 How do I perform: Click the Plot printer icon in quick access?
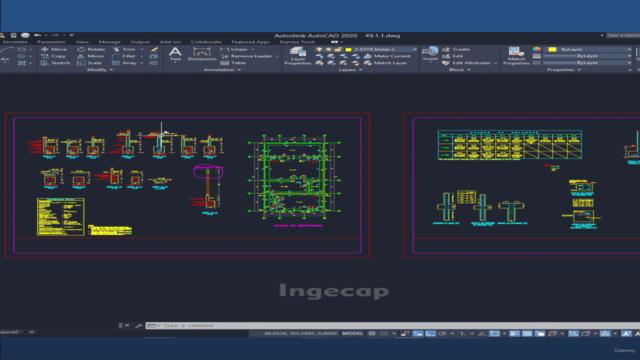(x=25, y=36)
